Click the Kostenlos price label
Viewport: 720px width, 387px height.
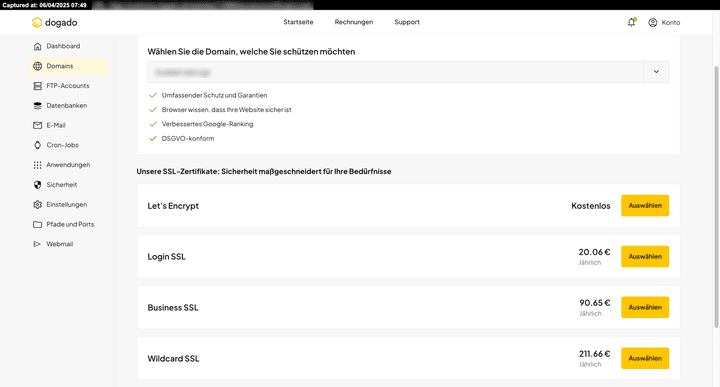tap(591, 206)
